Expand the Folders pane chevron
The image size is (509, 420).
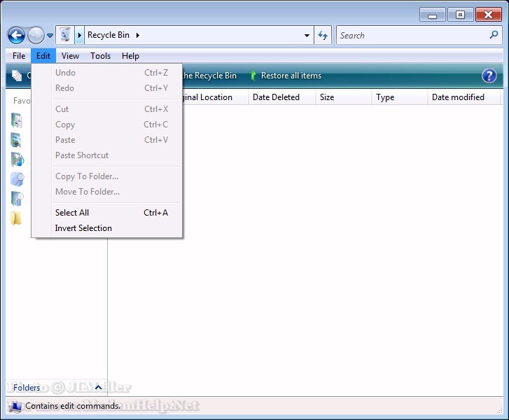tap(98, 387)
